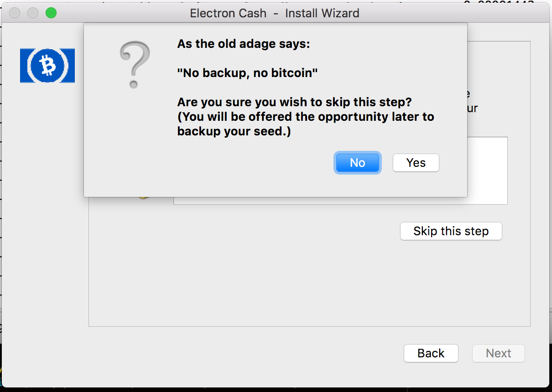The width and height of the screenshot is (552, 392).
Task: Click the Electron Cash Install Wizard title
Action: 275,13
